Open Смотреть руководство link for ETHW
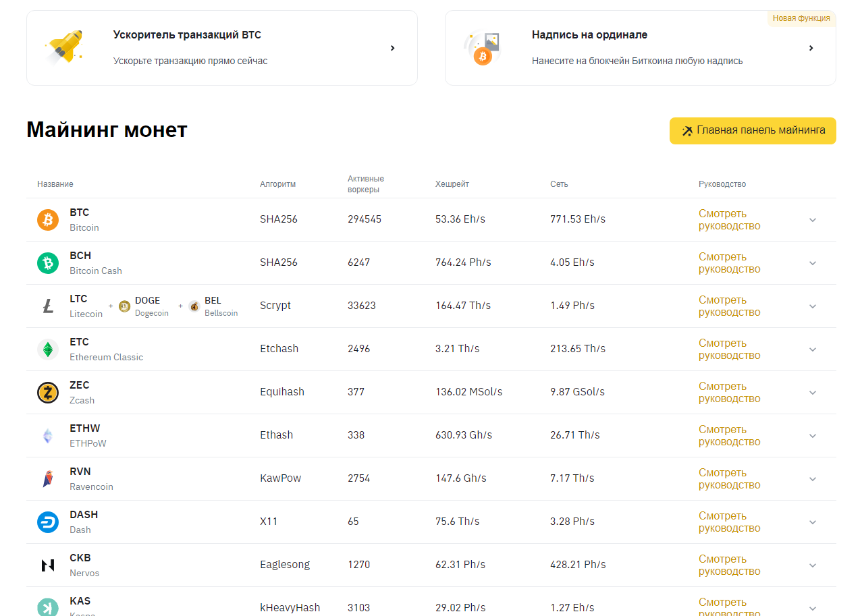The height and width of the screenshot is (616, 862). pyautogui.click(x=730, y=436)
